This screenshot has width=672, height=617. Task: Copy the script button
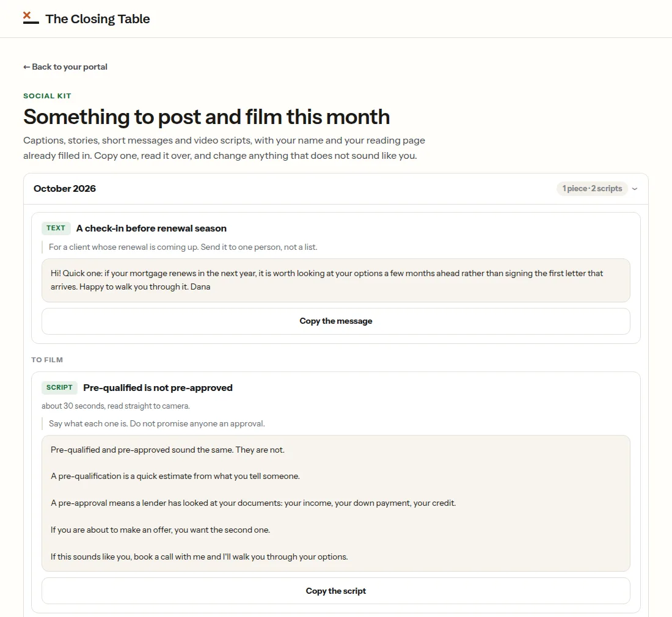click(336, 591)
